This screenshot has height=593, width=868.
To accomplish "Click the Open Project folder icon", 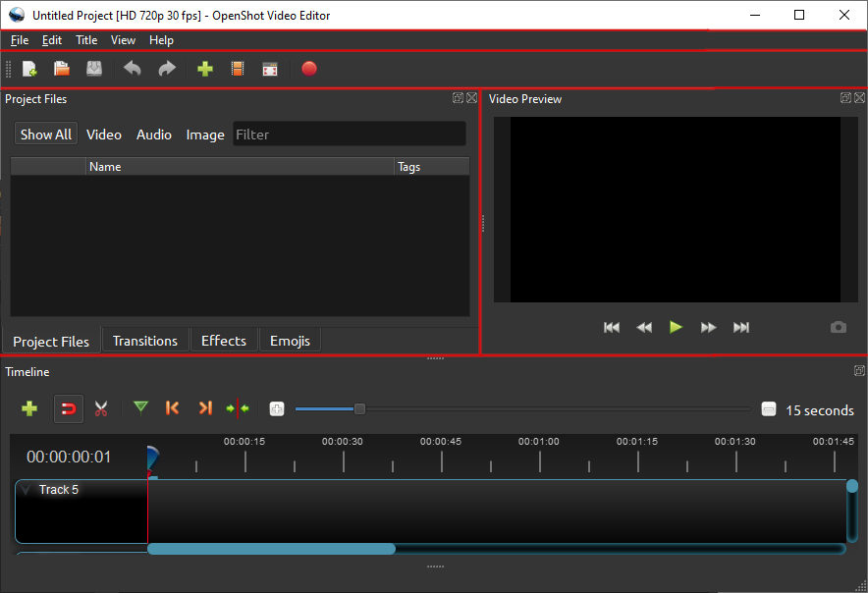I will coord(62,69).
